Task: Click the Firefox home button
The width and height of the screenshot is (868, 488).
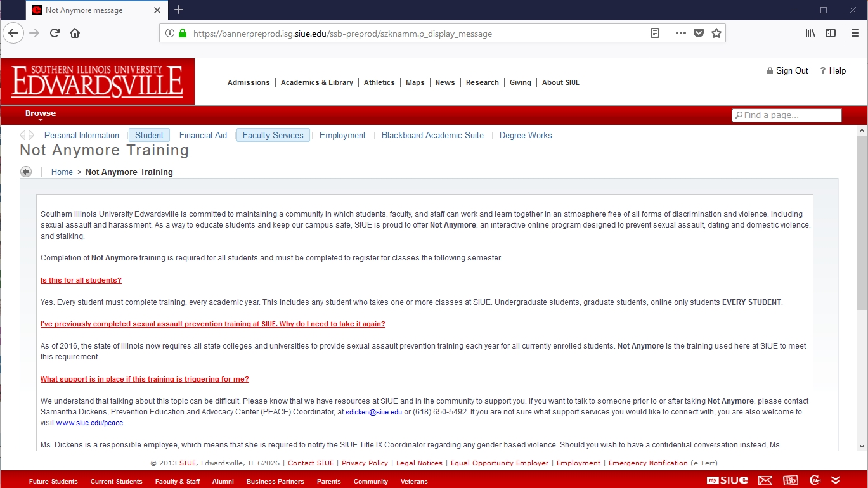Action: click(x=75, y=34)
